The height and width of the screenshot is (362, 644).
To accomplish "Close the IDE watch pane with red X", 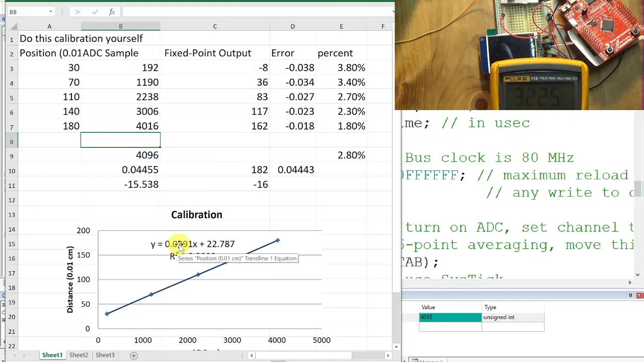I will [x=639, y=296].
